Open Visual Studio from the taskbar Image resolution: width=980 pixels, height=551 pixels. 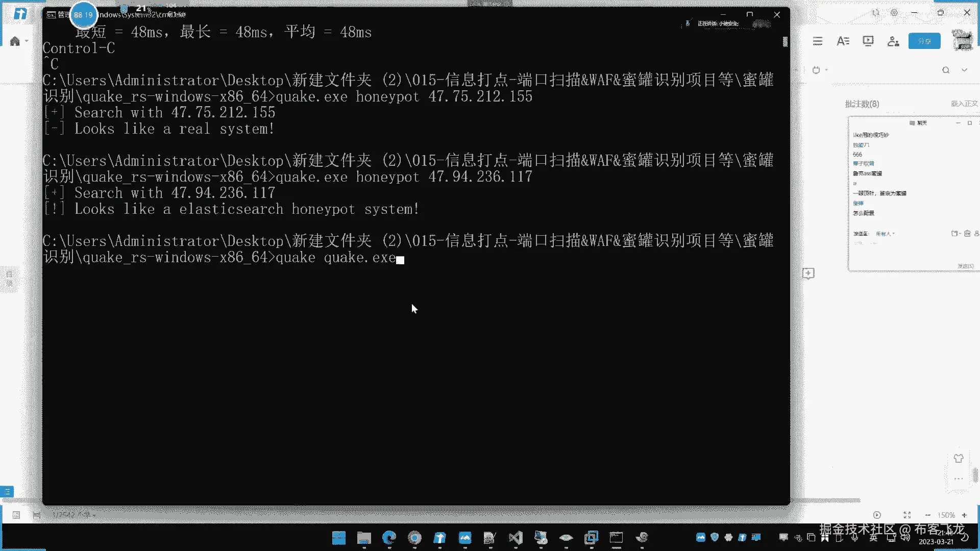(x=516, y=538)
